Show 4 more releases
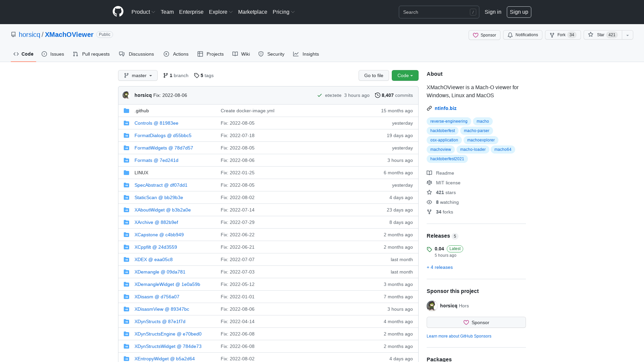The width and height of the screenshot is (644, 362). [x=439, y=267]
